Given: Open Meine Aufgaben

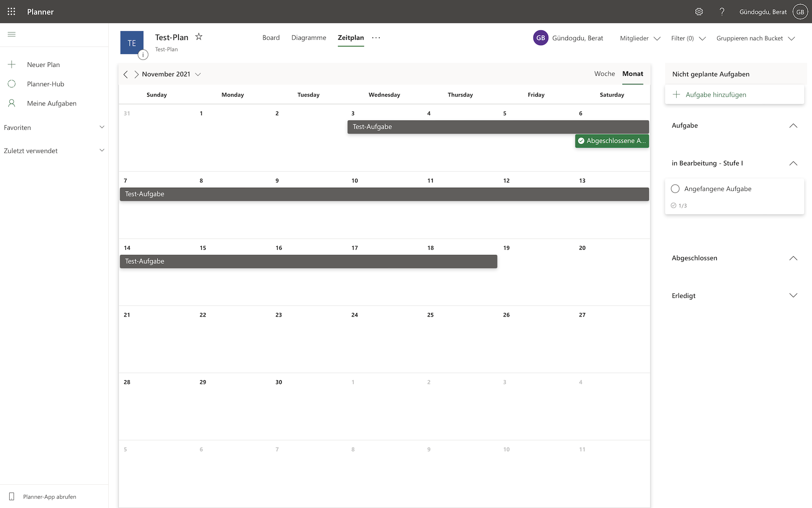Looking at the screenshot, I should point(52,103).
